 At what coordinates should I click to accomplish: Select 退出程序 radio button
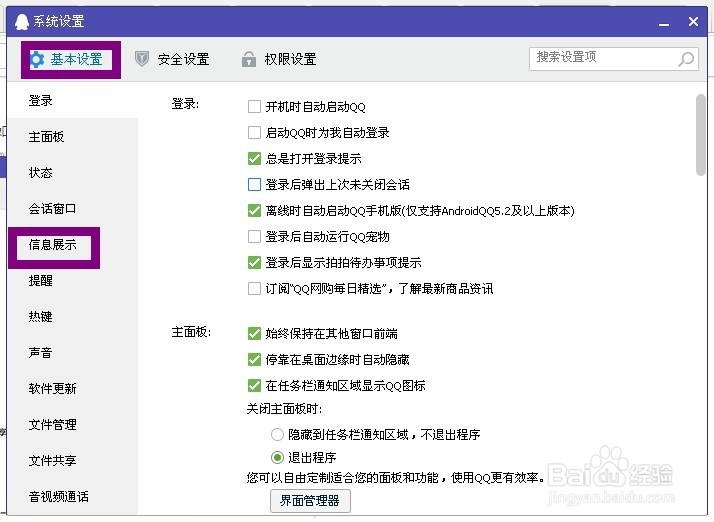pyautogui.click(x=277, y=457)
